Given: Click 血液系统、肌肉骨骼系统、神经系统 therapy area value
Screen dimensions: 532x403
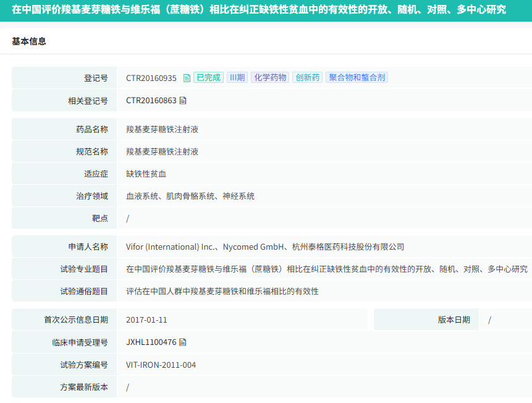Looking at the screenshot, I should pos(190,196).
